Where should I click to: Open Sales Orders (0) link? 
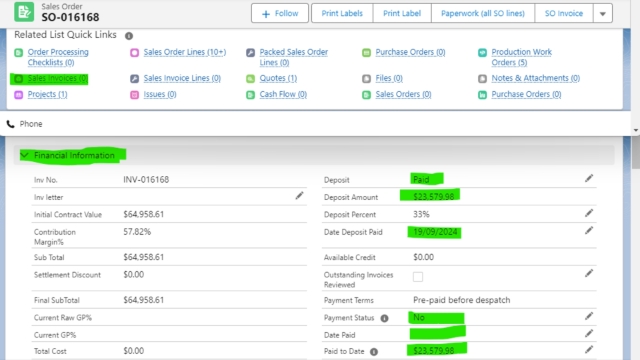(403, 95)
